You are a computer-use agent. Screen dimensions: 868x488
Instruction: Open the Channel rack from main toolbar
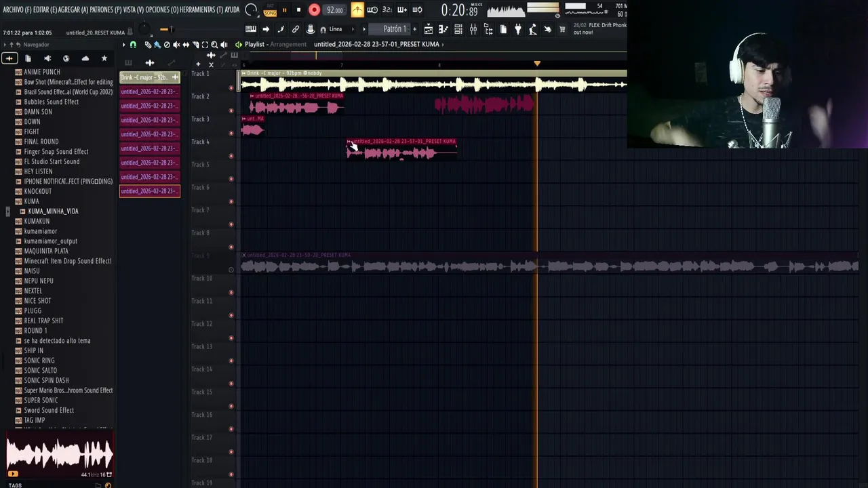tap(458, 29)
